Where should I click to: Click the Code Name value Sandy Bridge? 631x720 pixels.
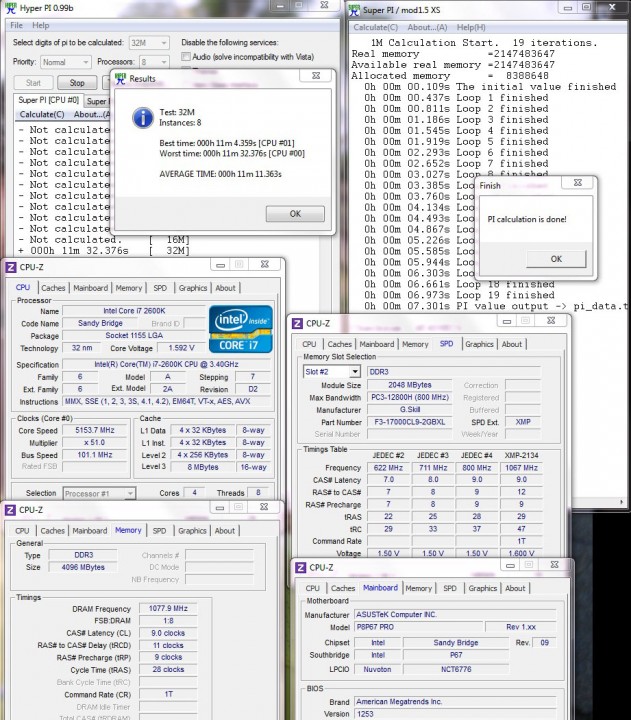click(x=100, y=323)
